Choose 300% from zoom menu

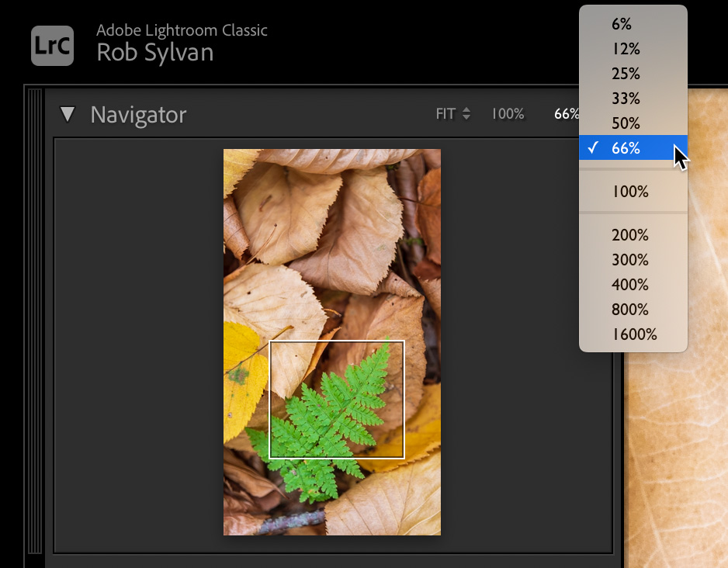(633, 260)
